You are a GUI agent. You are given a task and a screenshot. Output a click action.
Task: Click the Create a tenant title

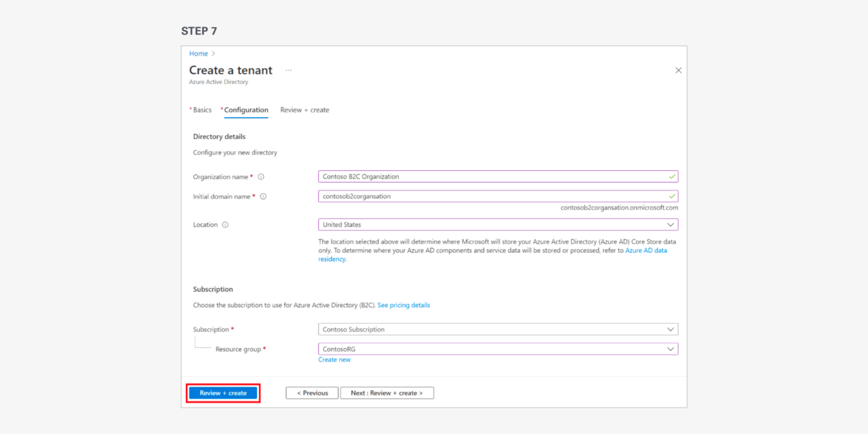(231, 71)
